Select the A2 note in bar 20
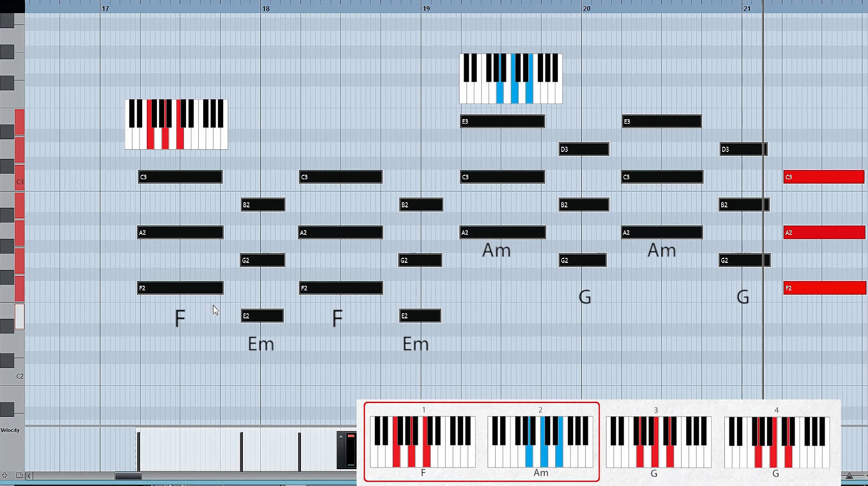Screen dimensions: 868x486 click(x=662, y=232)
